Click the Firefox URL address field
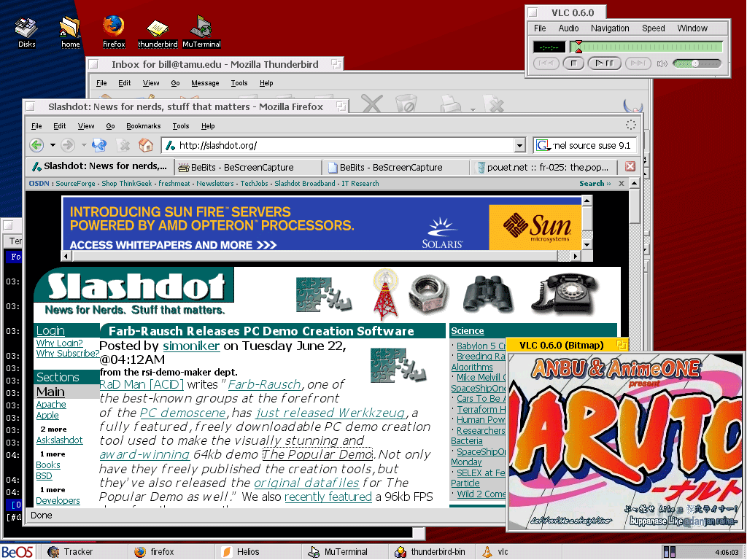Viewport: 747px width, 560px height. click(344, 145)
